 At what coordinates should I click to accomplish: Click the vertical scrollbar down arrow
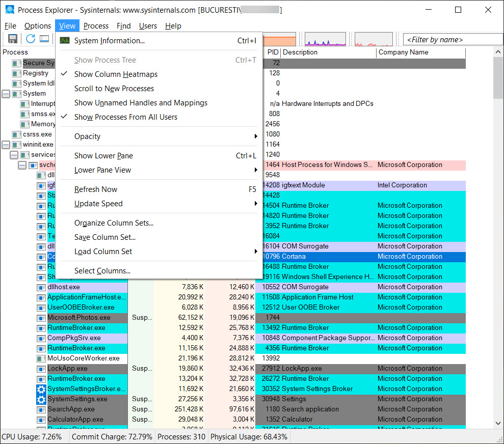click(x=498, y=423)
